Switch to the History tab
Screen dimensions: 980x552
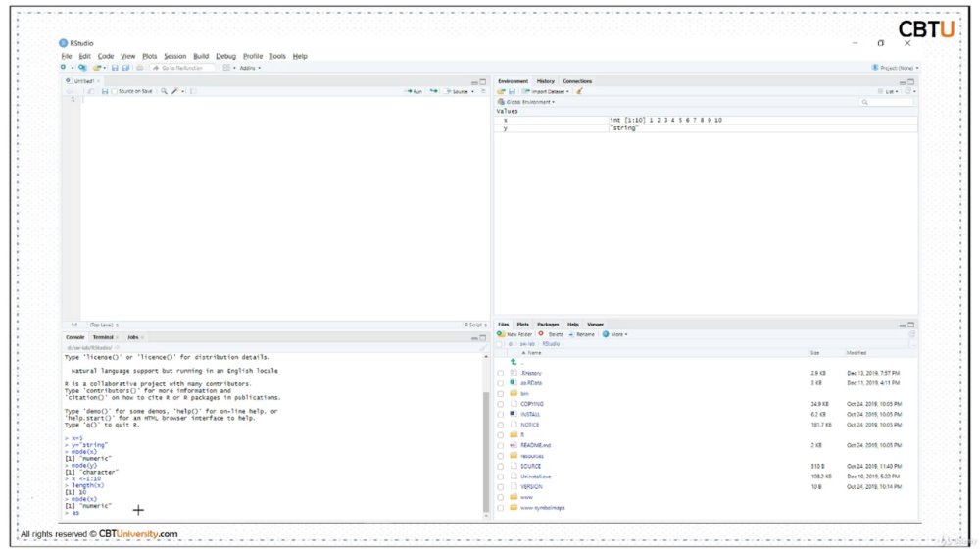[546, 81]
